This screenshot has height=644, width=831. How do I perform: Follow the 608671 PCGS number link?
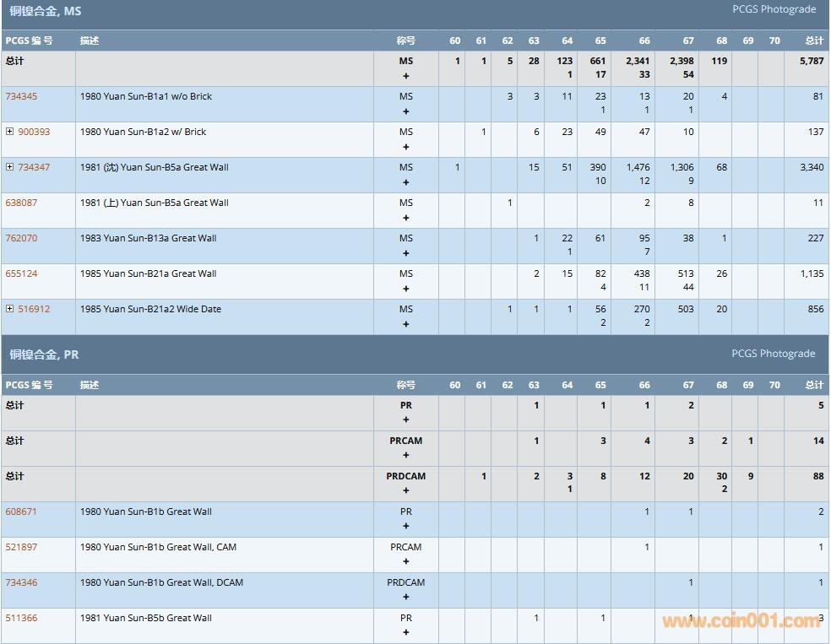click(21, 511)
